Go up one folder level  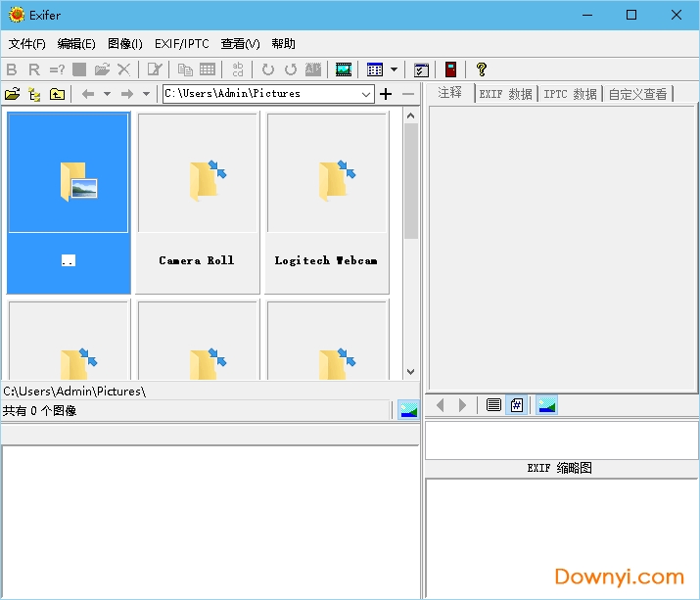point(57,94)
